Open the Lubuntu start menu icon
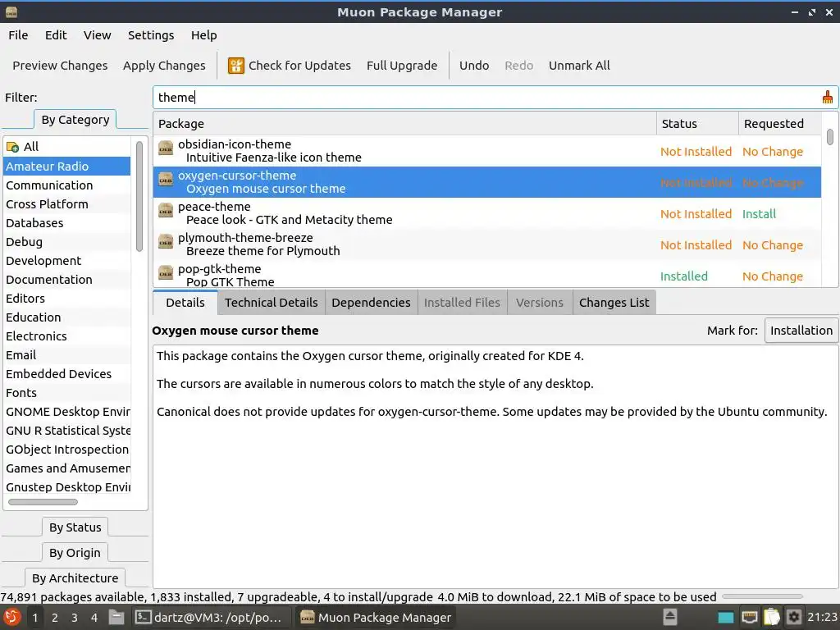The image size is (840, 630). click(x=11, y=617)
